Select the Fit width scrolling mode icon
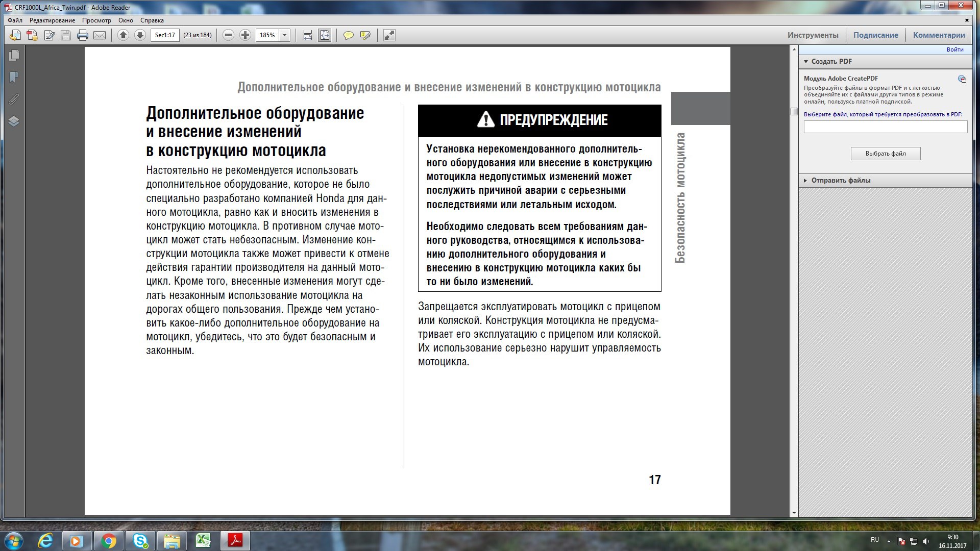The width and height of the screenshot is (980, 551). coord(308,35)
